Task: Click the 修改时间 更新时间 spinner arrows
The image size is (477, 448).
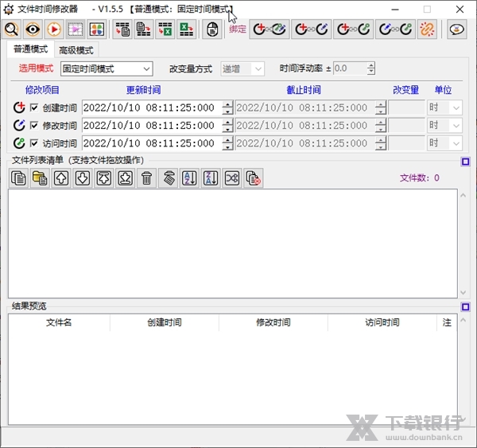Action: click(227, 125)
